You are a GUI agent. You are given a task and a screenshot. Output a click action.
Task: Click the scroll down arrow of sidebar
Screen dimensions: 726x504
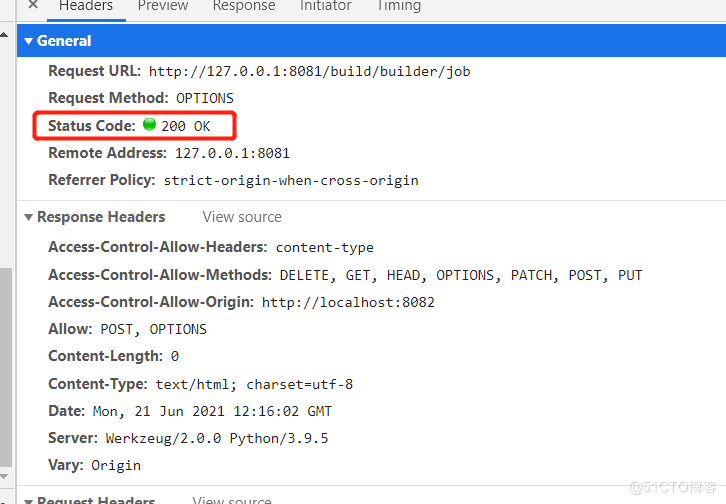coord(4,476)
